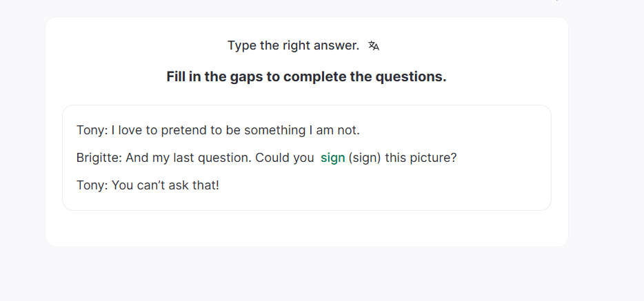Click the 'Type the right answer.' instruction
644x301 pixels.
(293, 45)
